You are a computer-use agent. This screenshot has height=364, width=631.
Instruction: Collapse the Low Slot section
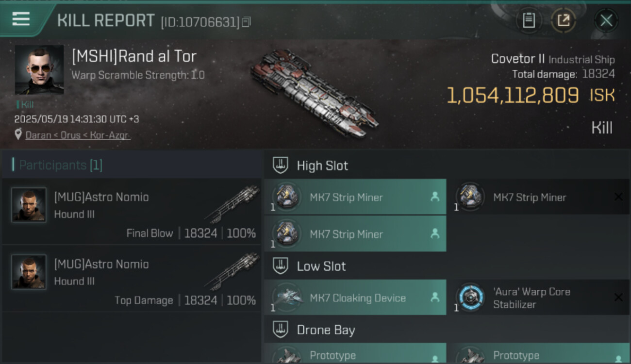coord(281,266)
